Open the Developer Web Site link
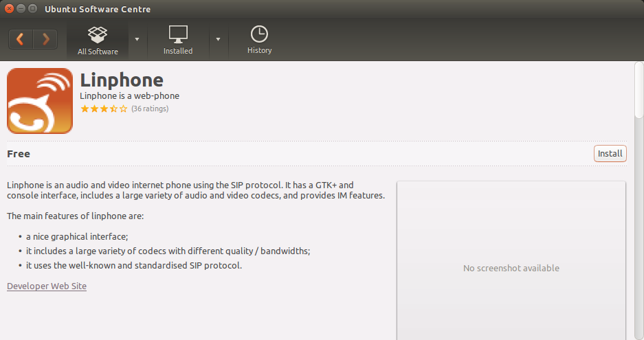Viewport: 644px width, 340px height. 47,286
